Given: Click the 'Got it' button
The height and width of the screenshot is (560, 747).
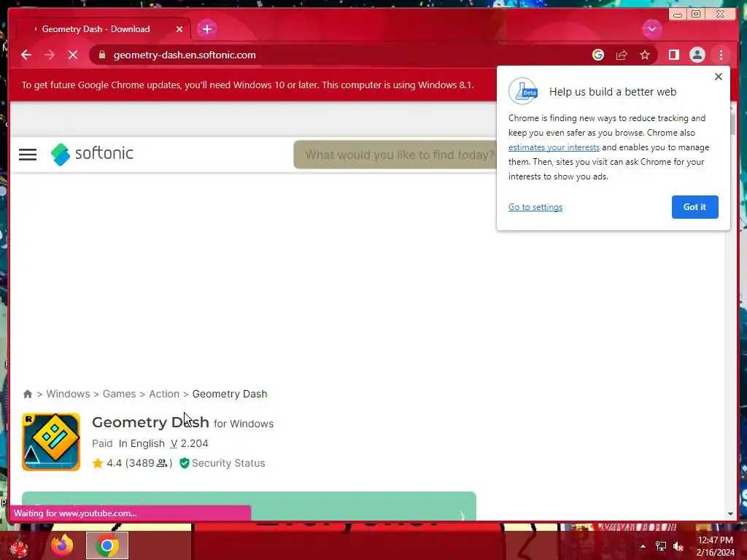Looking at the screenshot, I should point(694,206).
